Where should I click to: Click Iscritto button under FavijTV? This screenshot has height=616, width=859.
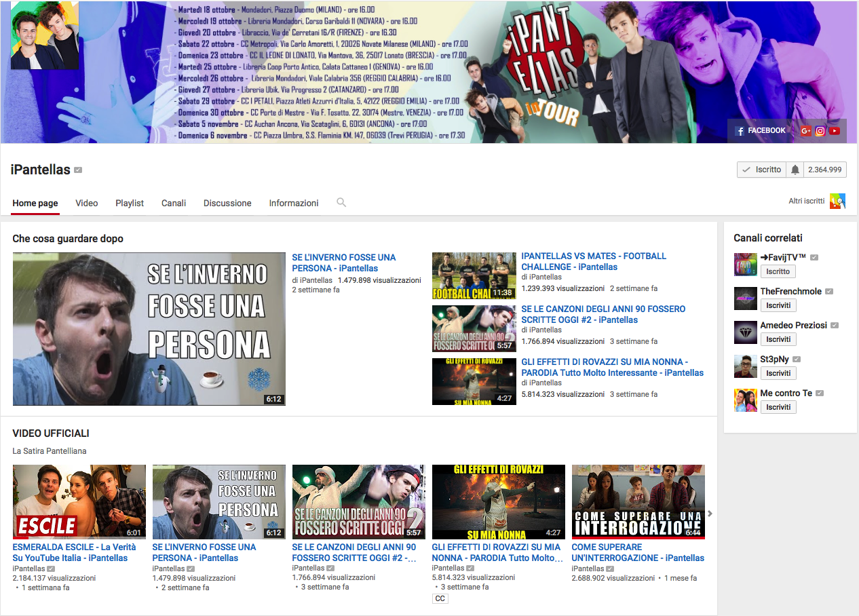(x=778, y=271)
